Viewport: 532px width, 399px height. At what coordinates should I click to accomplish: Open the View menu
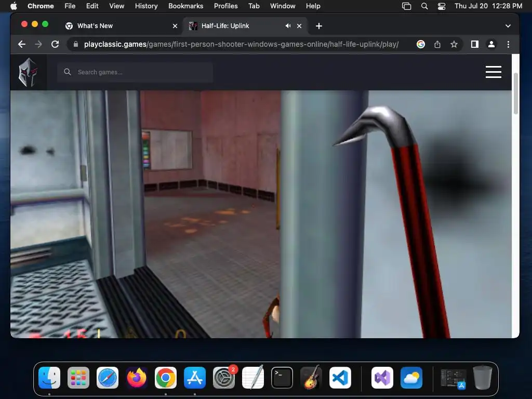point(116,6)
